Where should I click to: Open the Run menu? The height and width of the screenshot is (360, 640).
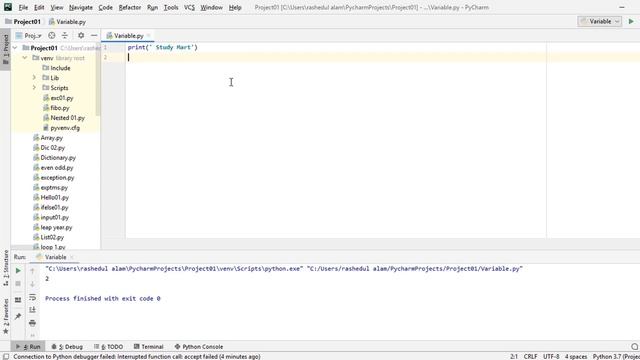pyautogui.click(x=152, y=7)
